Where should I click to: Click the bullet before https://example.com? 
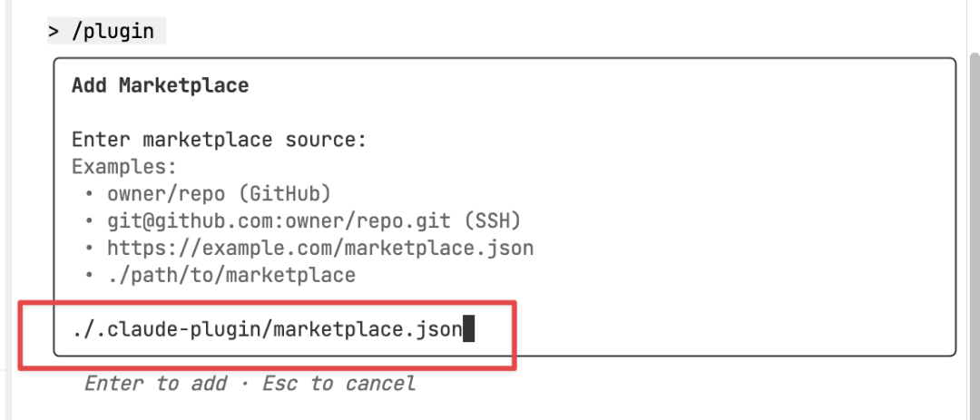(90, 248)
